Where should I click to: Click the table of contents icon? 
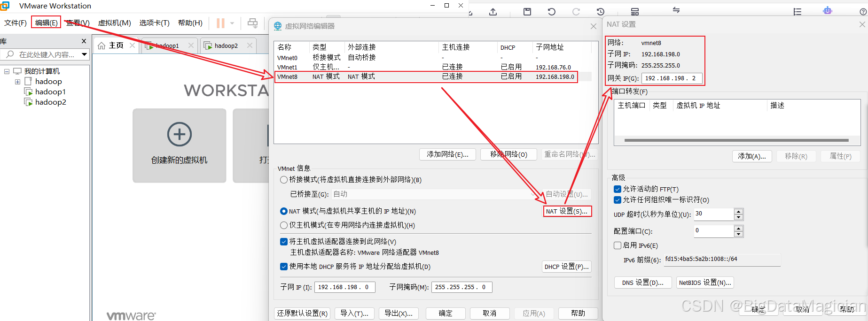click(798, 11)
